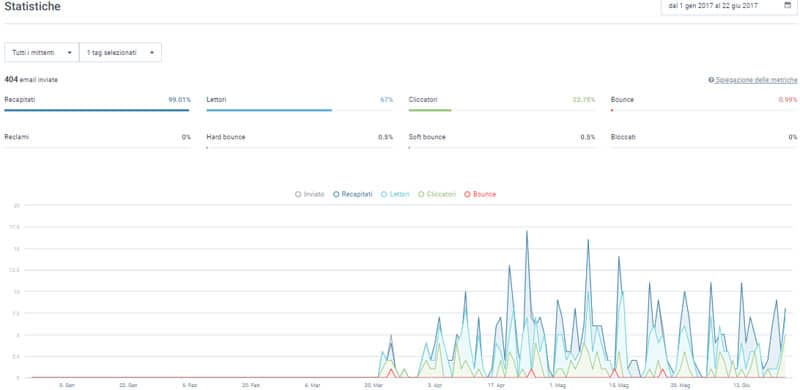Toggle the Bounce series in chart legend
Screen dimensions: 800x390
click(x=480, y=194)
